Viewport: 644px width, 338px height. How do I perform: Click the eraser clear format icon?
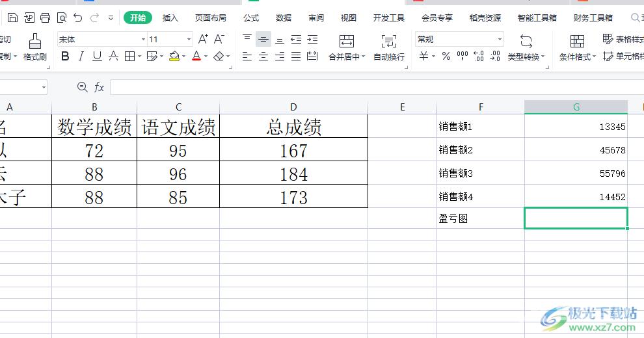(219, 56)
